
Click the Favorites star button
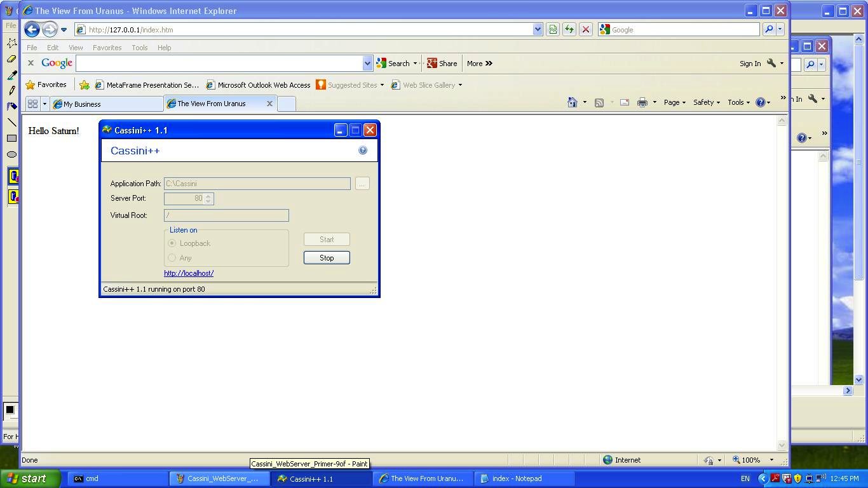click(46, 85)
